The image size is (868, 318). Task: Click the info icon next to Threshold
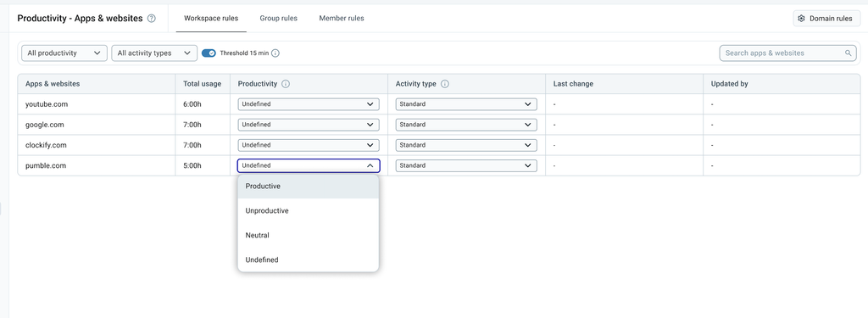(x=275, y=53)
